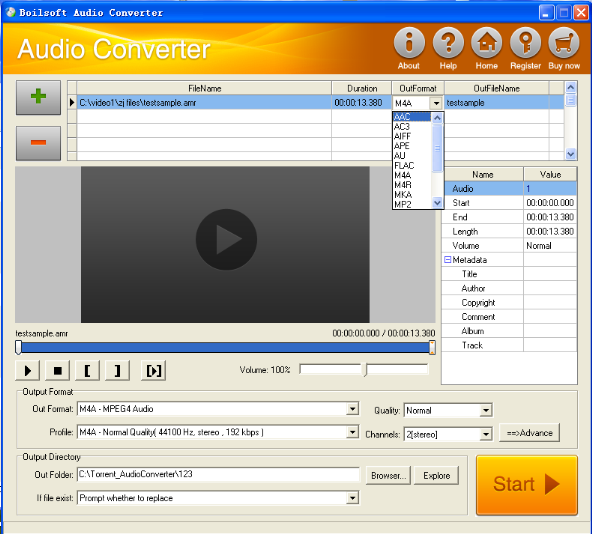Select the Copyright metadata row

click(x=510, y=302)
